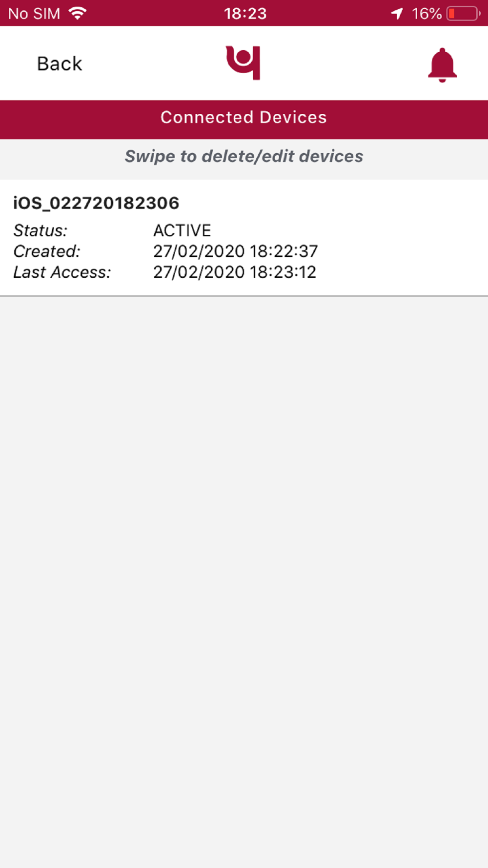Select the iOS_022720182306 device entry
The image size is (488, 868).
point(244,237)
